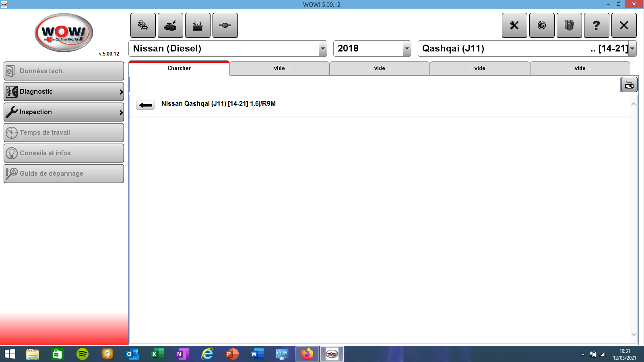
Task: Open settings with crossed tools icon
Action: pyautogui.click(x=514, y=25)
